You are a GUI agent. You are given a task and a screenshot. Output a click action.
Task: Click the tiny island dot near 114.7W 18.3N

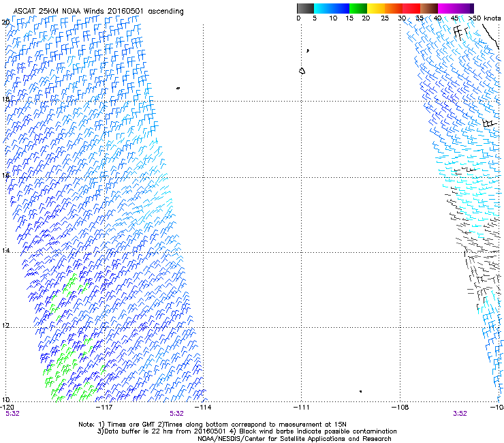[178, 88]
